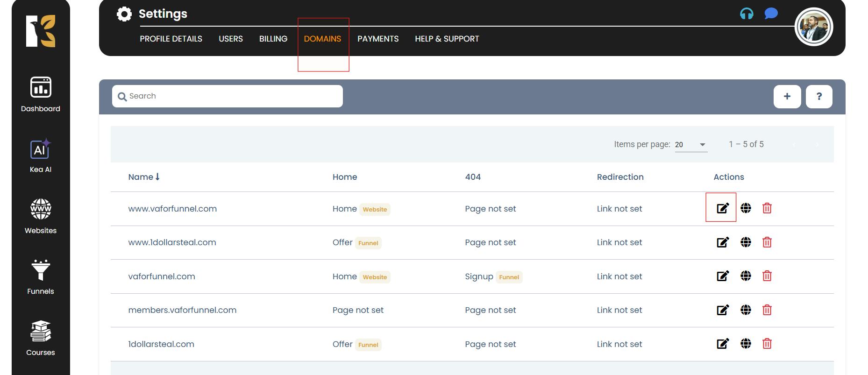Click the domain search field
Viewport: 868px width, 375px height.
pyautogui.click(x=228, y=96)
